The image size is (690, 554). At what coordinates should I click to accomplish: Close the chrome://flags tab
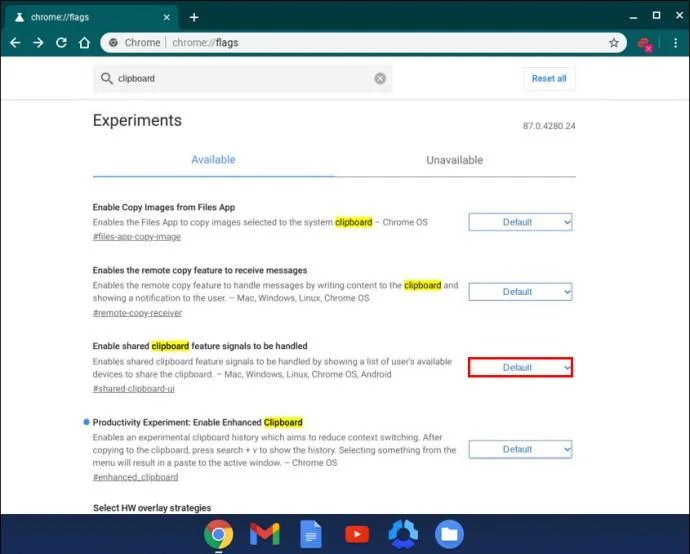pyautogui.click(x=167, y=17)
